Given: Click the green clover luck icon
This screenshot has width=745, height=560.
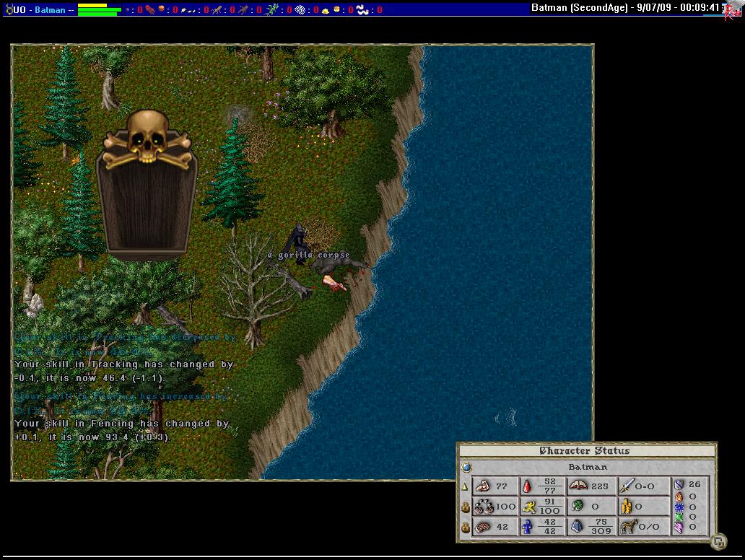Looking at the screenshot, I should (578, 507).
